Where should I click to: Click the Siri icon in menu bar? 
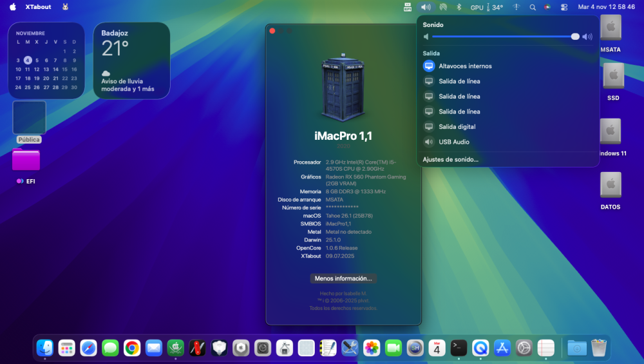point(547,7)
